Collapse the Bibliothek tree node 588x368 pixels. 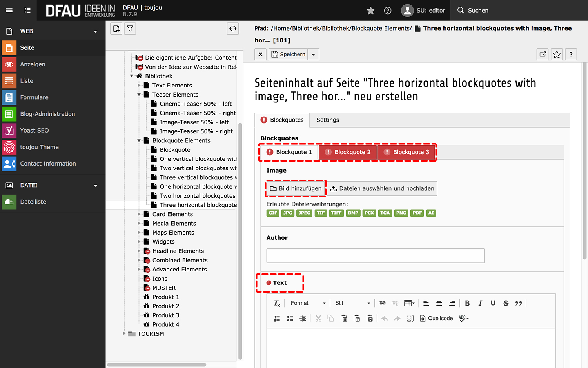pyautogui.click(x=132, y=76)
